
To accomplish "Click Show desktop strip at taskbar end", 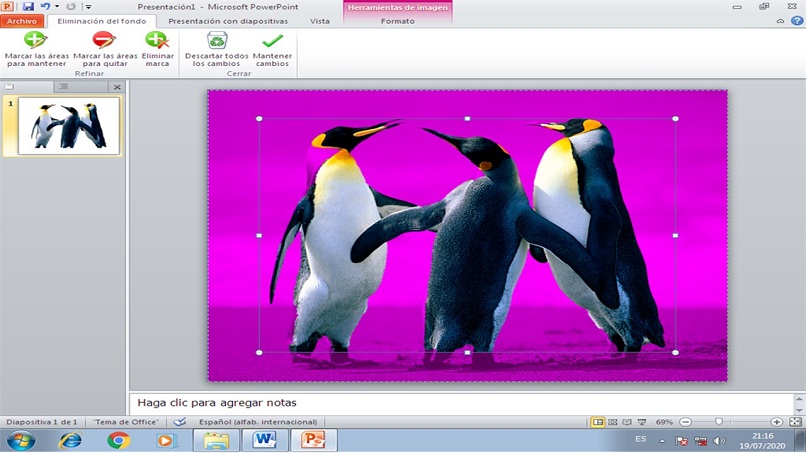I will [x=802, y=441].
